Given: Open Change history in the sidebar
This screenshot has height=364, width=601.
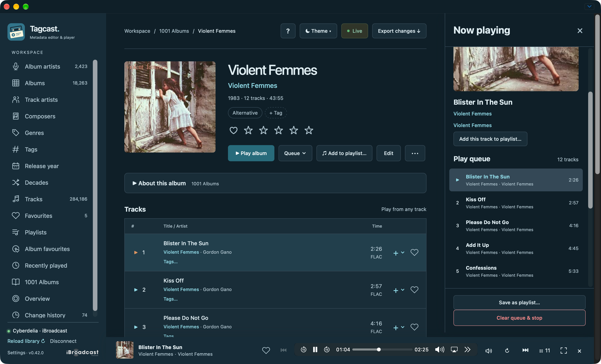Looking at the screenshot, I should click(x=50, y=315).
